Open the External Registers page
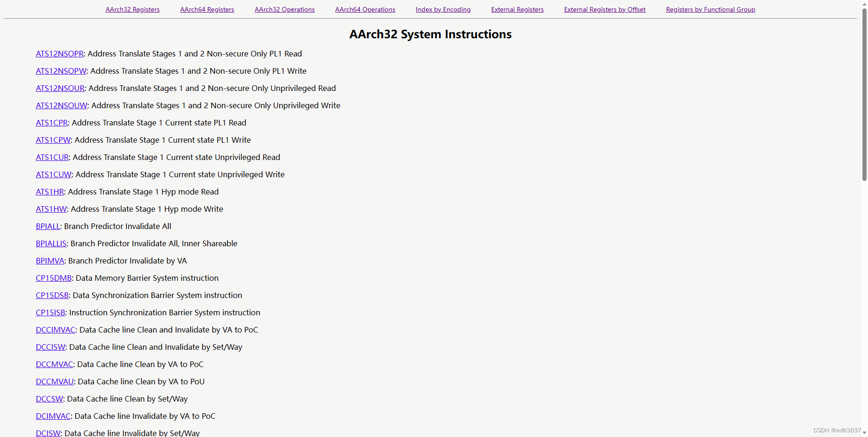Screen dimensions: 868x437 (x=517, y=9)
